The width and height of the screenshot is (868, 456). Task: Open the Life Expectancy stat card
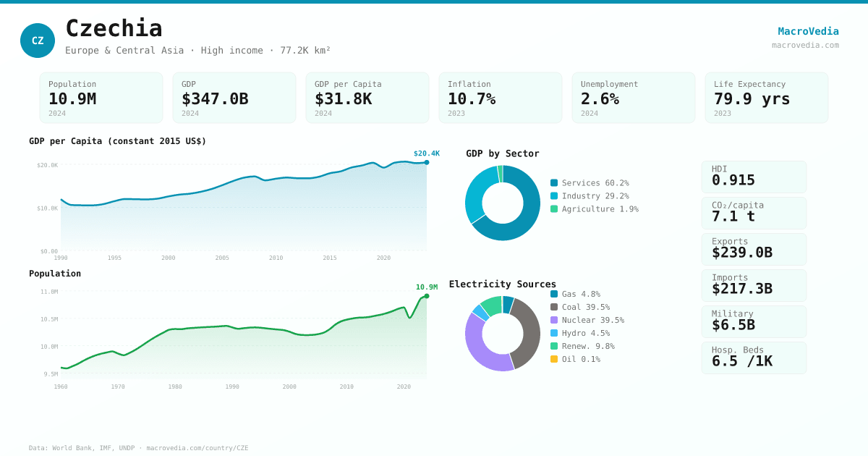(767, 98)
